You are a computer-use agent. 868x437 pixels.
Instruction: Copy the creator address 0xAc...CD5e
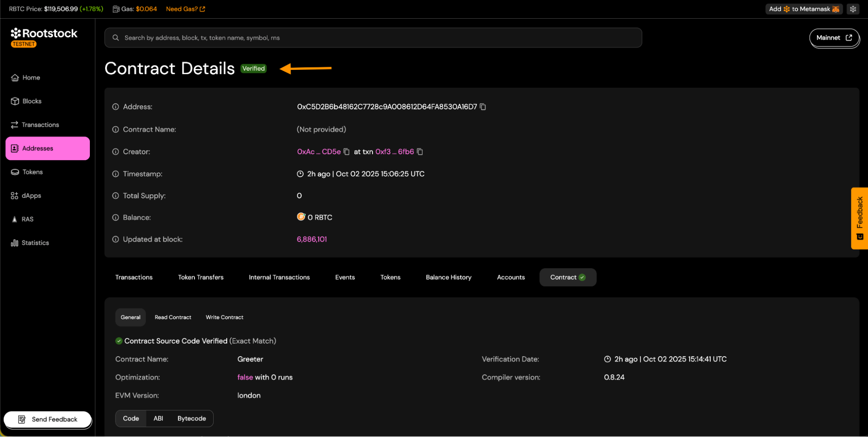point(346,152)
